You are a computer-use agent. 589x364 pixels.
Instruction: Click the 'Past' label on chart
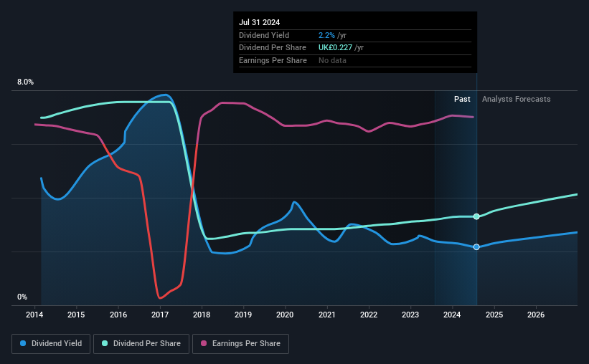[x=462, y=99]
